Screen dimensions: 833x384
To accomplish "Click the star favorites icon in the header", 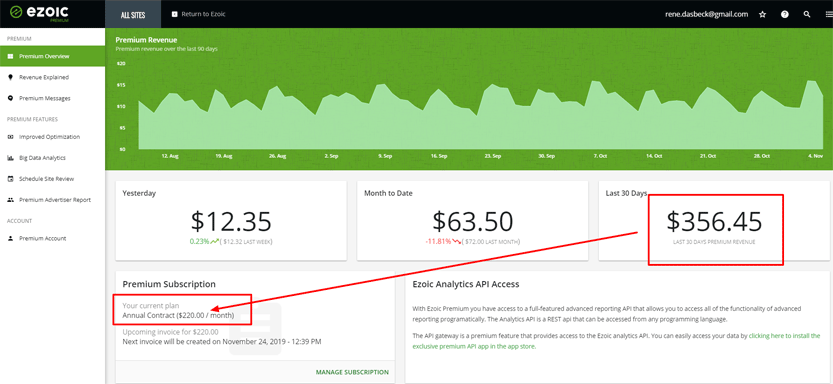I will pos(762,14).
